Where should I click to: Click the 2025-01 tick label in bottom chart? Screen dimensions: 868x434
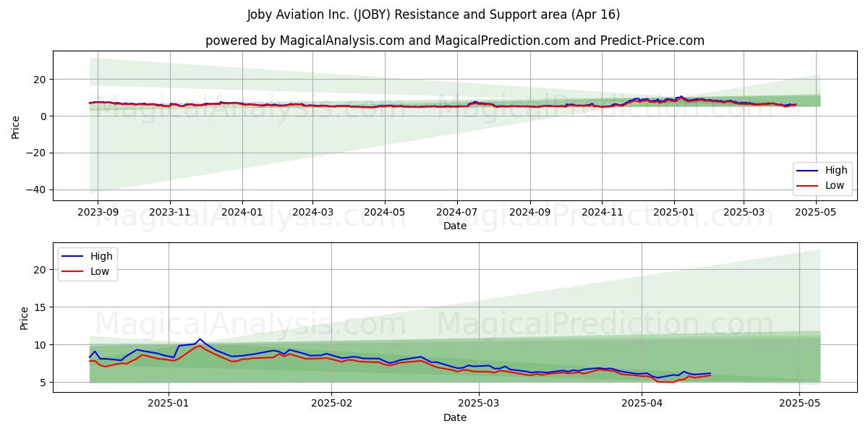(x=168, y=404)
